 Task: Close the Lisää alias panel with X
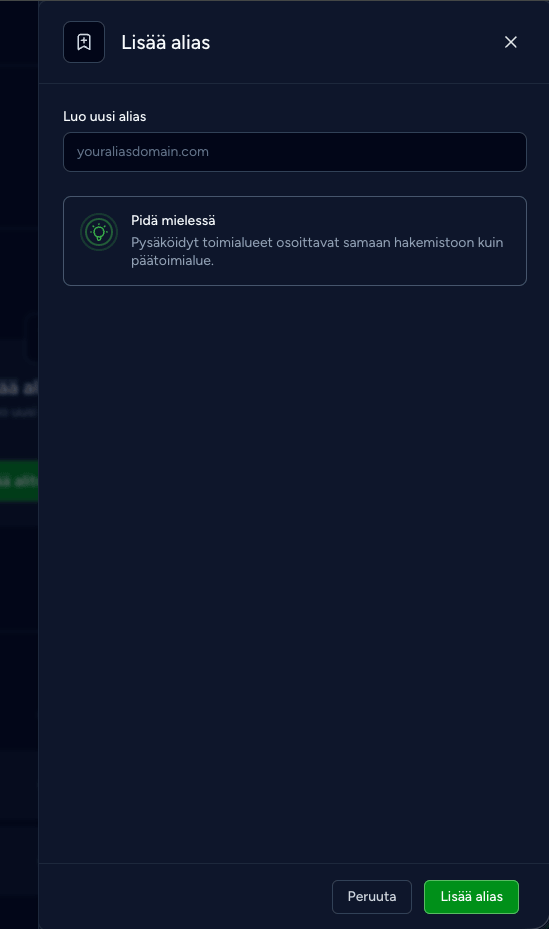pyautogui.click(x=511, y=42)
